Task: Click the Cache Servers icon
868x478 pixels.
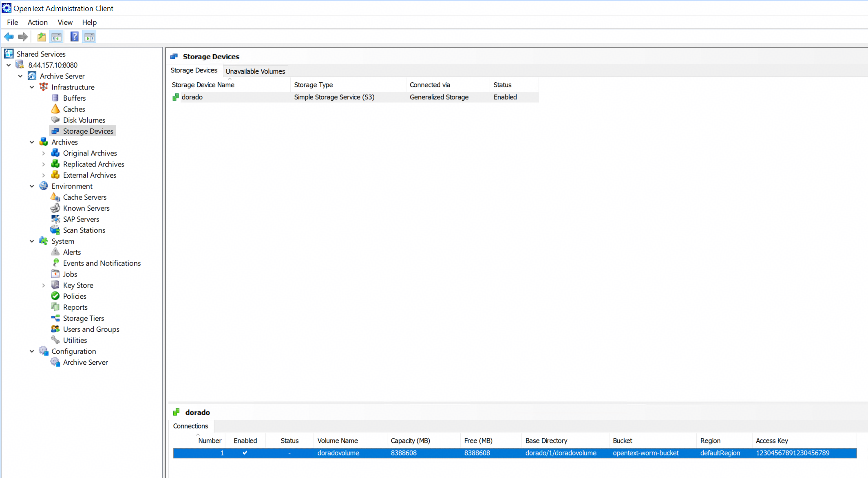Action: point(55,197)
